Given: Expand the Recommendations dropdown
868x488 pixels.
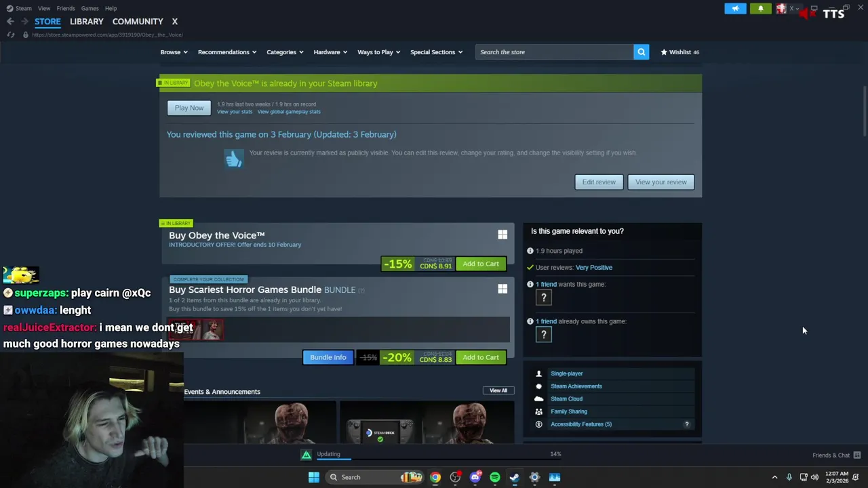Looking at the screenshot, I should (x=227, y=52).
